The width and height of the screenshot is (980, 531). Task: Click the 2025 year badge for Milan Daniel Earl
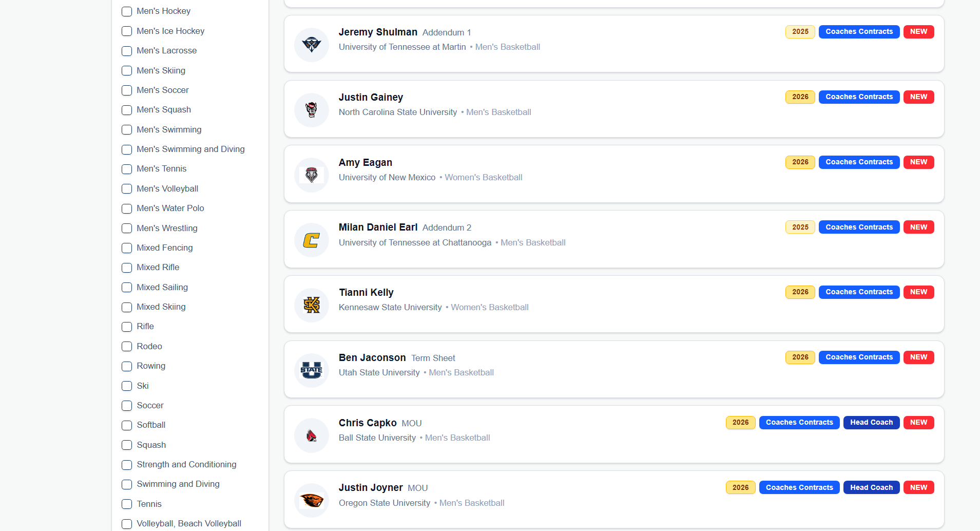pos(800,227)
